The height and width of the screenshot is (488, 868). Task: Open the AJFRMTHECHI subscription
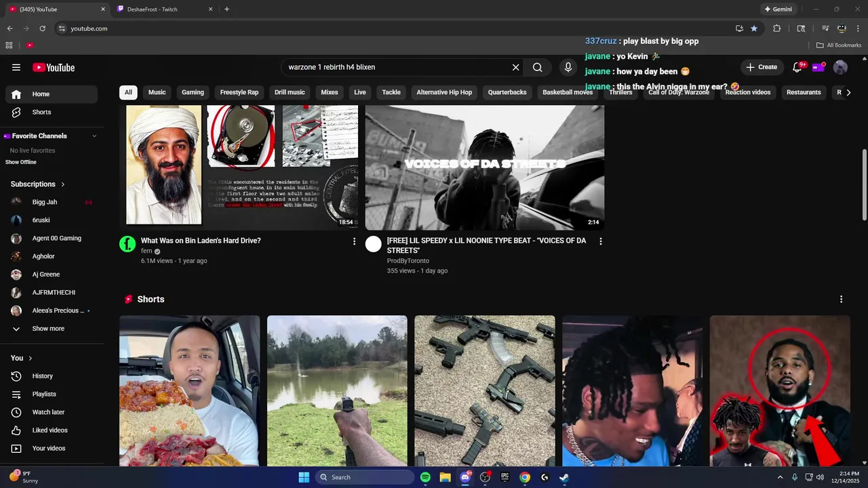click(52, 293)
